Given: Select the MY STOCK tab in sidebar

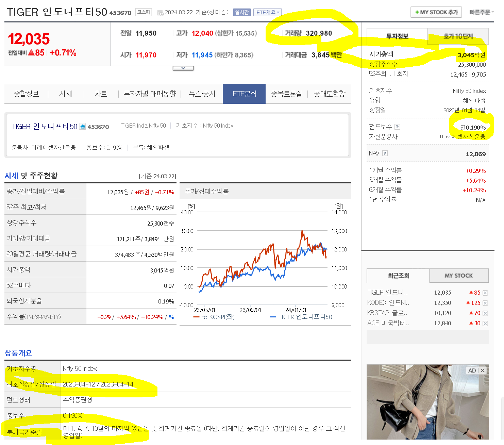Looking at the screenshot, I should (x=459, y=276).
